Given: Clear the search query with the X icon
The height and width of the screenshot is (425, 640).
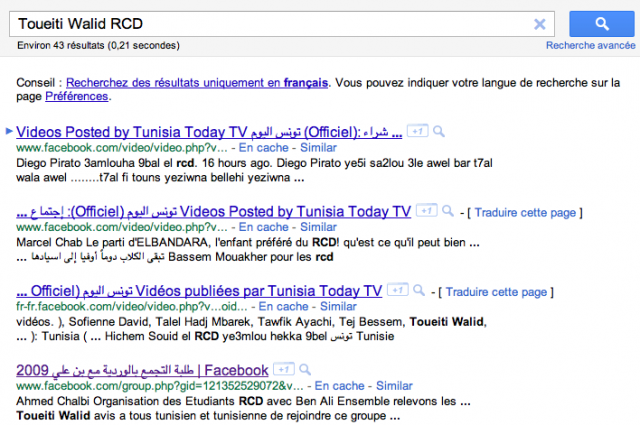Looking at the screenshot, I should point(540,24).
